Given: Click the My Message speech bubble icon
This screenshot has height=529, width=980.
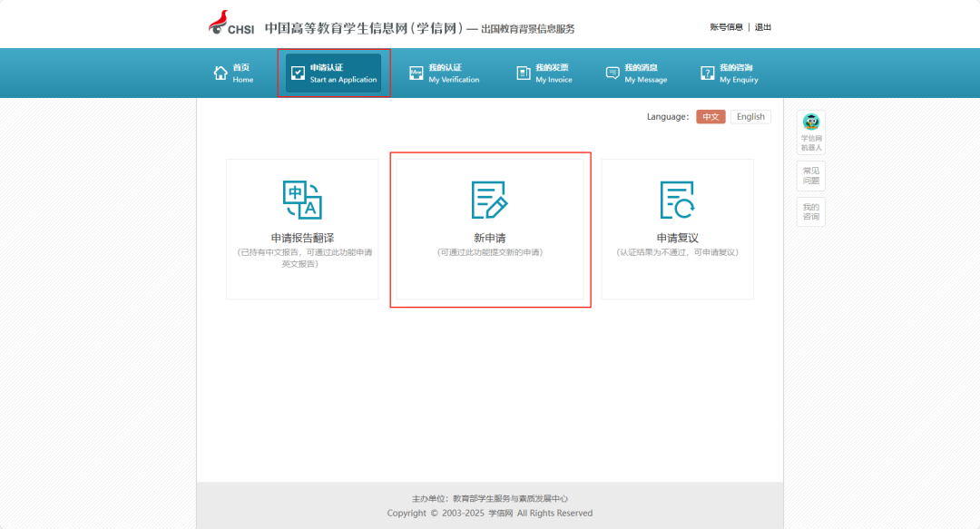Looking at the screenshot, I should [612, 73].
